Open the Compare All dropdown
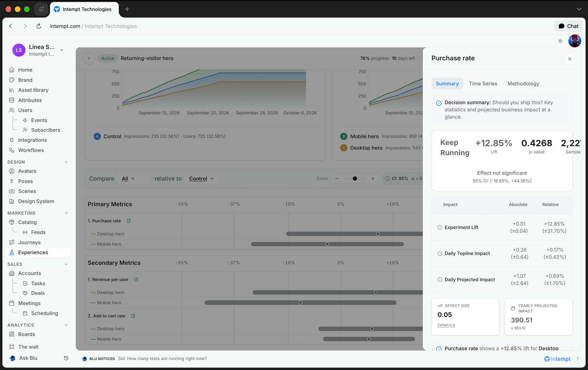Screen dimensions: 588x370 [134, 179]
